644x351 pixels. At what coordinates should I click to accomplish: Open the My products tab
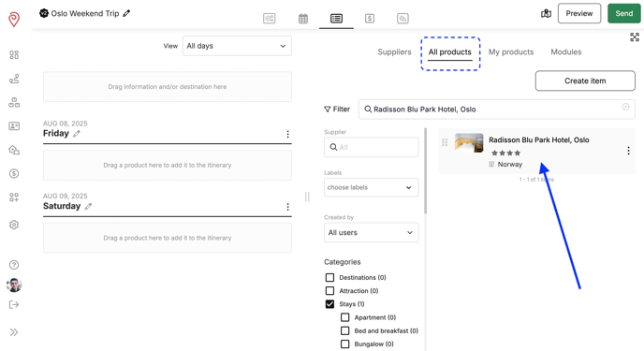511,52
